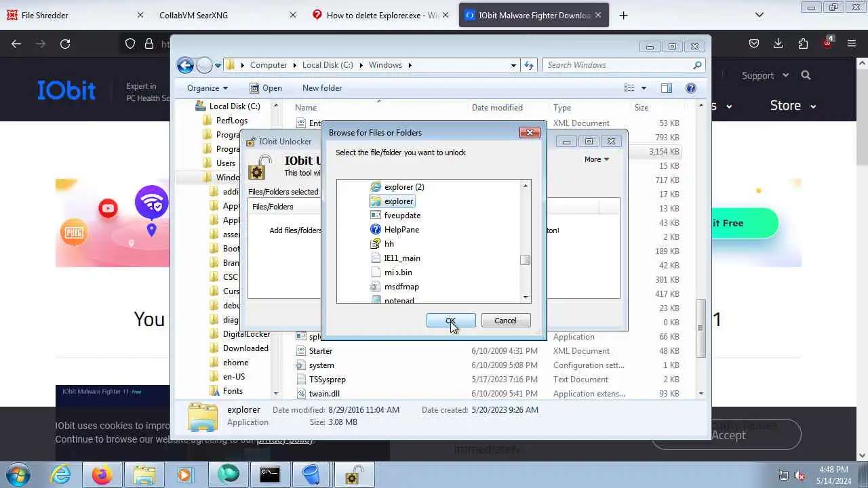Open a new Firefox tab

point(624,15)
